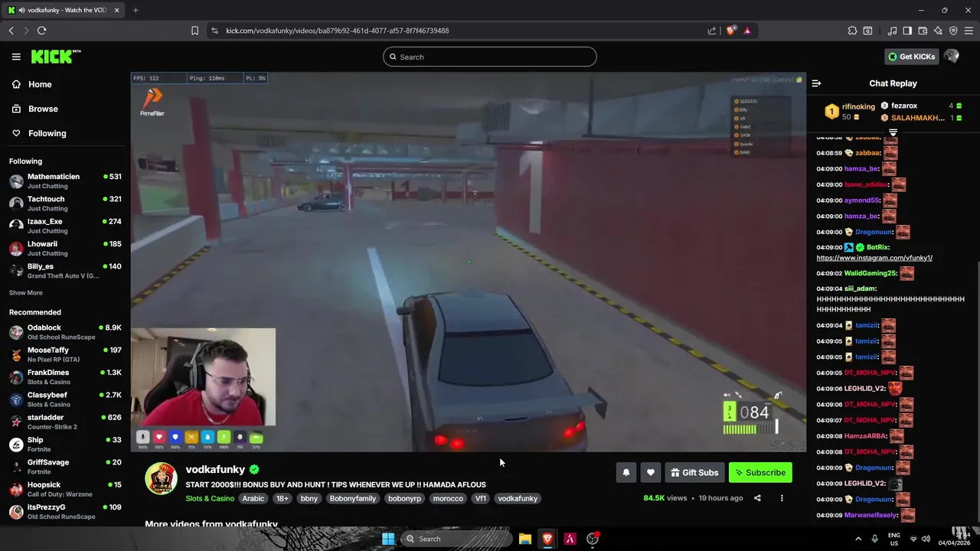Open vodkafunky channel avatar

[161, 479]
